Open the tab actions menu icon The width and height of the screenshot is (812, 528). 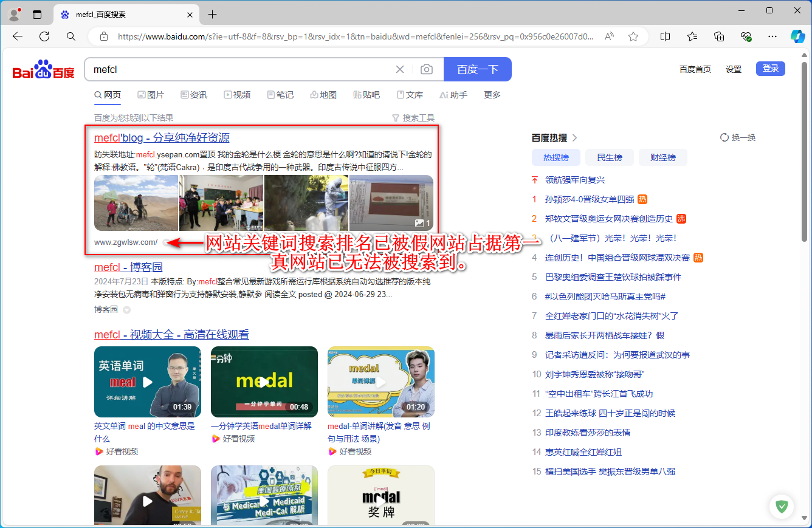37,15
